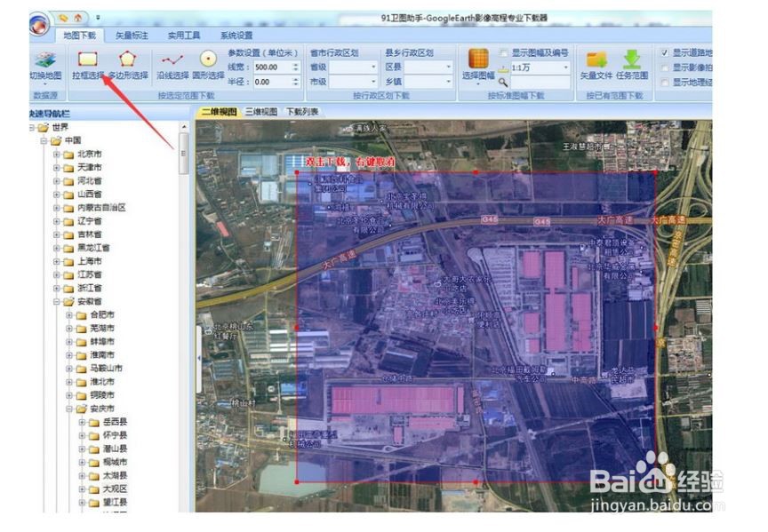768x532 pixels.
Task: Uncheck the Show Road Map (显示道路地) checkbox
Action: pos(664,53)
